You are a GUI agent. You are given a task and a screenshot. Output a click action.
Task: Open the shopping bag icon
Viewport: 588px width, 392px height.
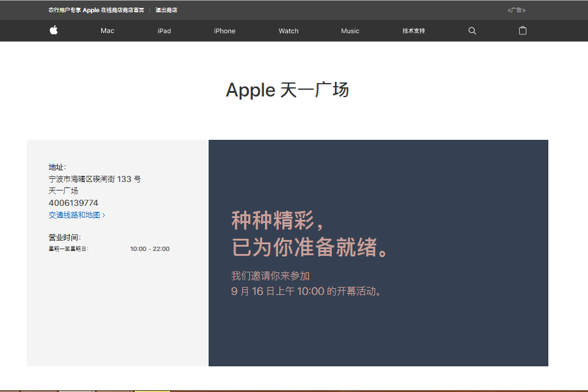[522, 31]
